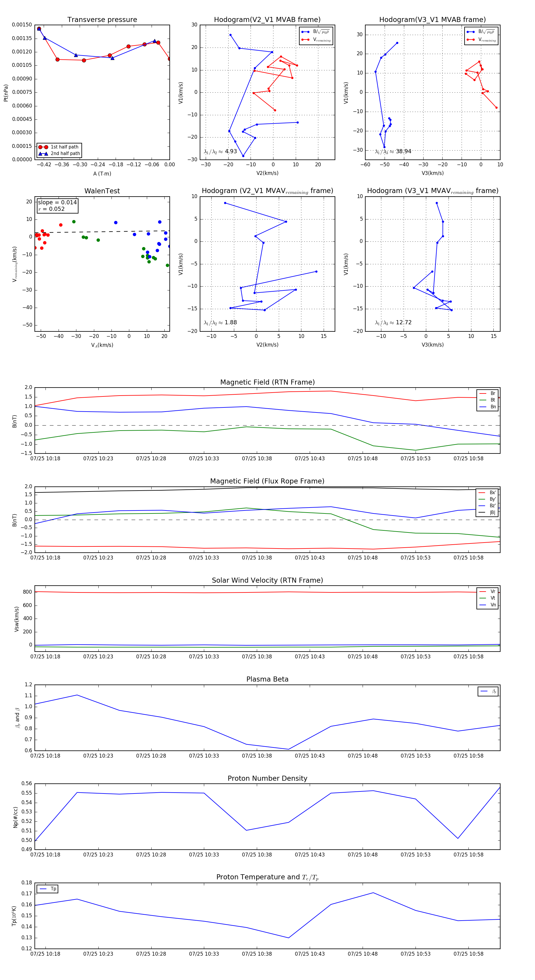Viewport: 535px width, 980px height.
Task: Click the B/√μ₀ρ legend entry in V3_V1 MVAB hodogram
Action: pos(481,32)
